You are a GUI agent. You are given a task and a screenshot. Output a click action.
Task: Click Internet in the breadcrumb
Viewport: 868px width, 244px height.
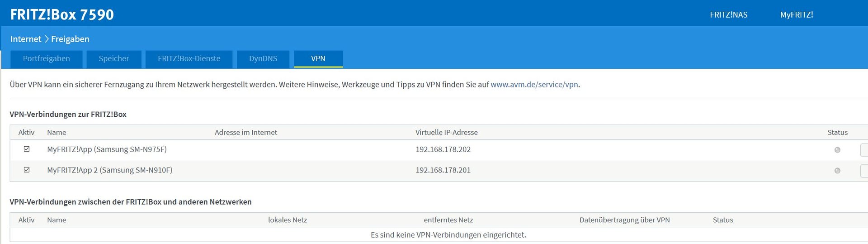(x=26, y=39)
